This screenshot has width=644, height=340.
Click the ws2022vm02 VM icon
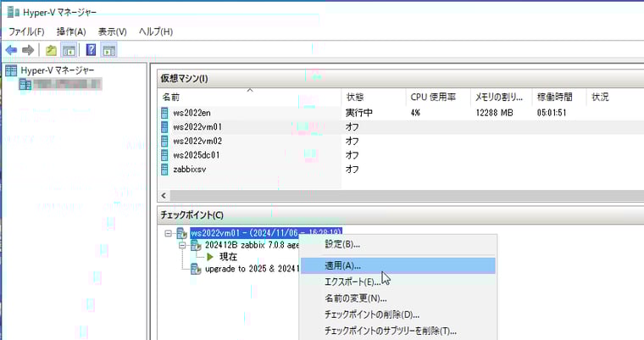164,141
